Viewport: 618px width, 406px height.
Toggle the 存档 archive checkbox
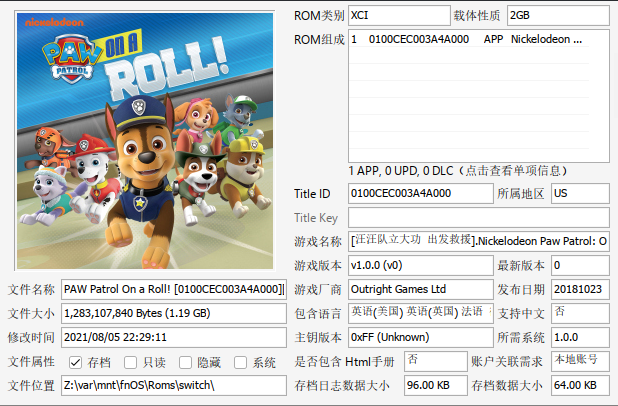coord(75,362)
